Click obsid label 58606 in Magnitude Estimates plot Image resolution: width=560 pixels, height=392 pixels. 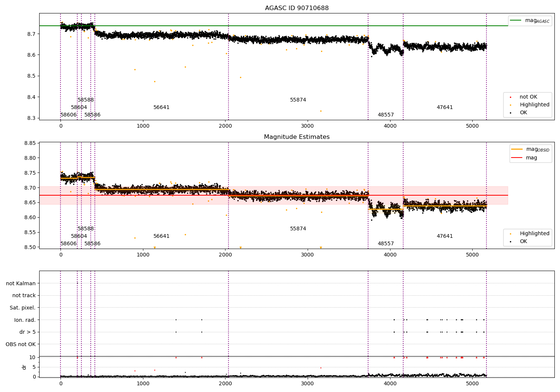tap(69, 244)
